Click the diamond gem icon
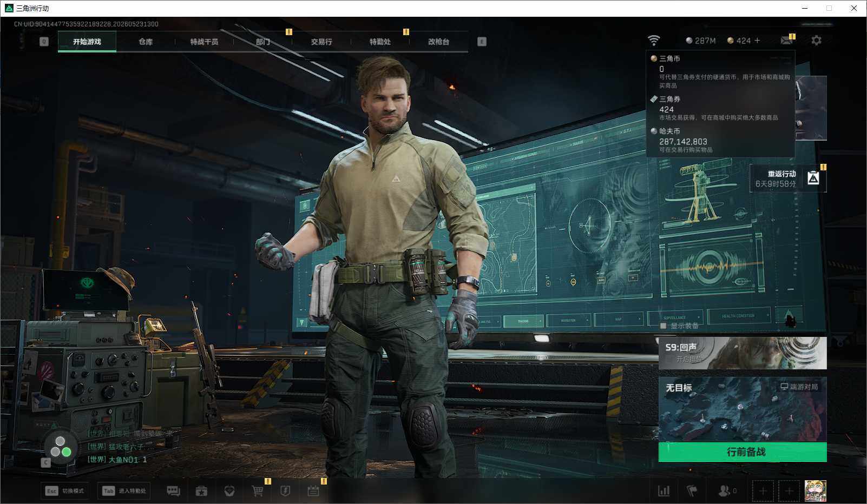Screen dimensions: 867x504 (x=229, y=491)
